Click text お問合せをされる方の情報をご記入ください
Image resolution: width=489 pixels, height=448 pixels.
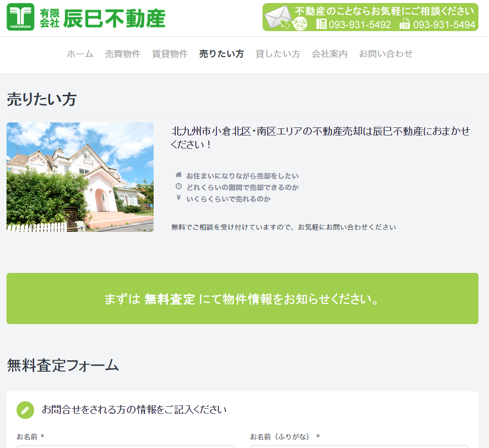click(x=134, y=410)
